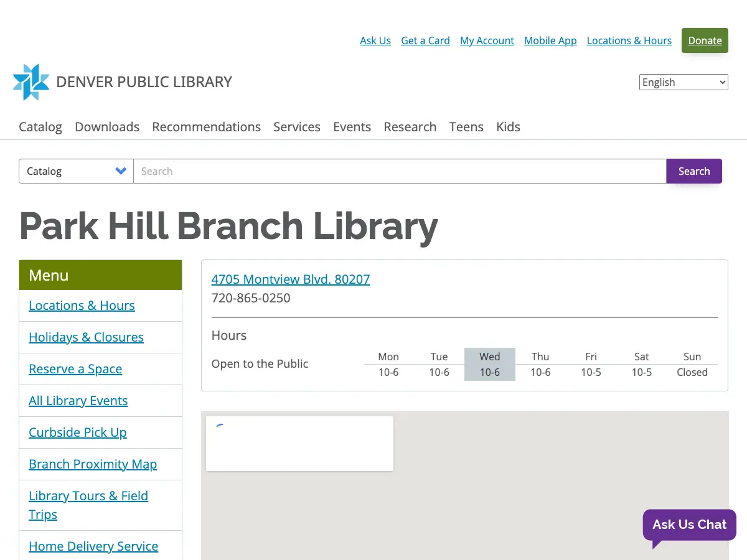
Task: Click the highlighted Wed hours column
Action: (x=490, y=364)
